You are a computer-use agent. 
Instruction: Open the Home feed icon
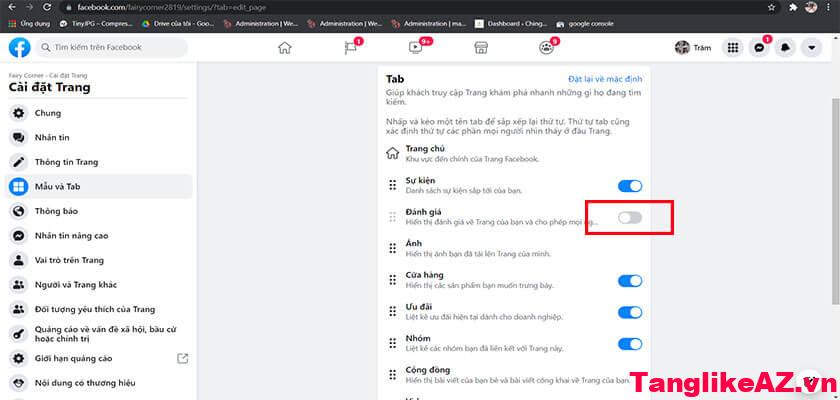click(x=285, y=47)
